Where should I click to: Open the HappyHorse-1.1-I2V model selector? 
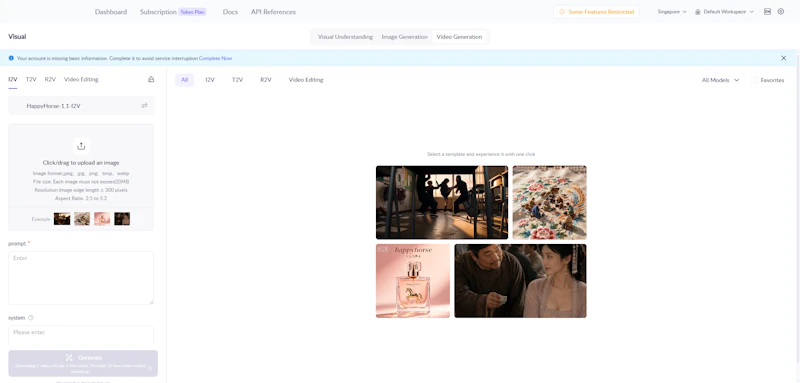pyautogui.click(x=81, y=106)
